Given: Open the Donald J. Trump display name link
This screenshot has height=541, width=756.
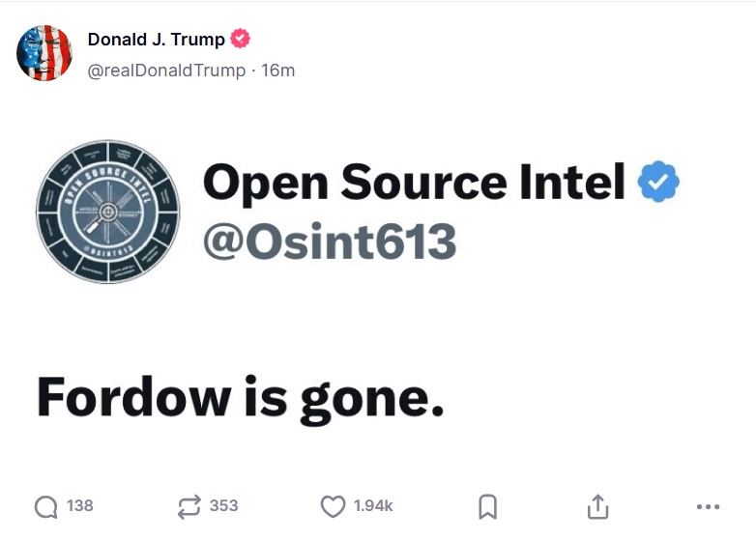Looking at the screenshot, I should click(156, 40).
